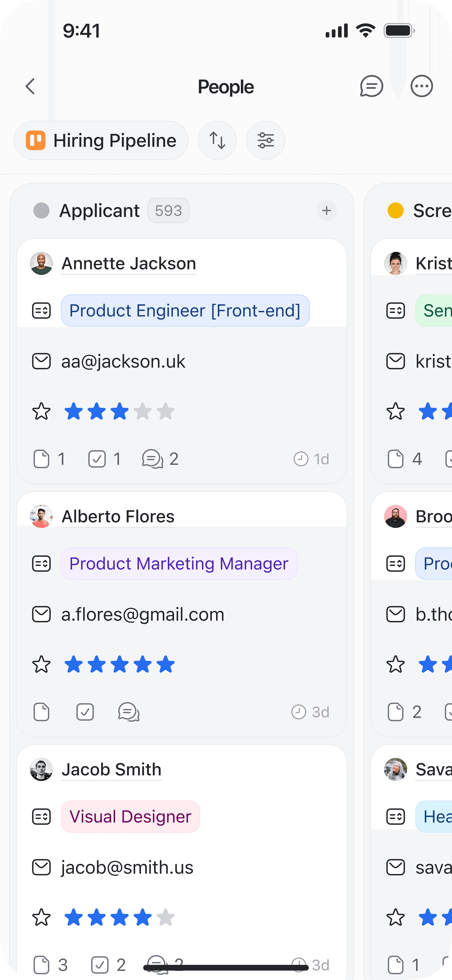The width and height of the screenshot is (452, 980).
Task: Open the Visual Designer role tag
Action: pyautogui.click(x=130, y=816)
